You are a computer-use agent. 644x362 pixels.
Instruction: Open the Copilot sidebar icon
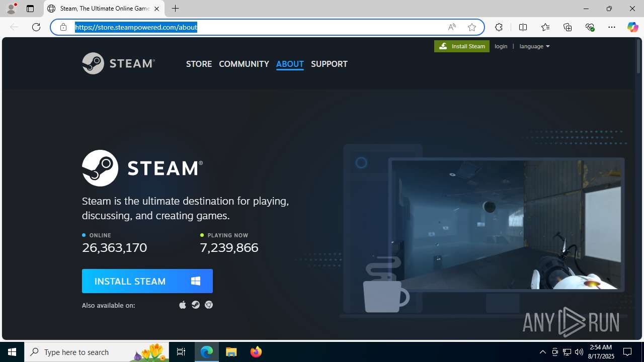pos(632,27)
